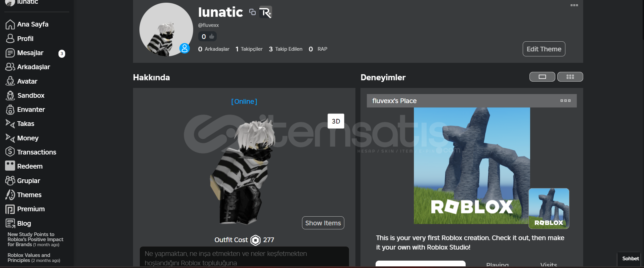Viewport: 644px width, 268px height.
Task: Open the 3 Takip Edilen following link
Action: click(286, 49)
